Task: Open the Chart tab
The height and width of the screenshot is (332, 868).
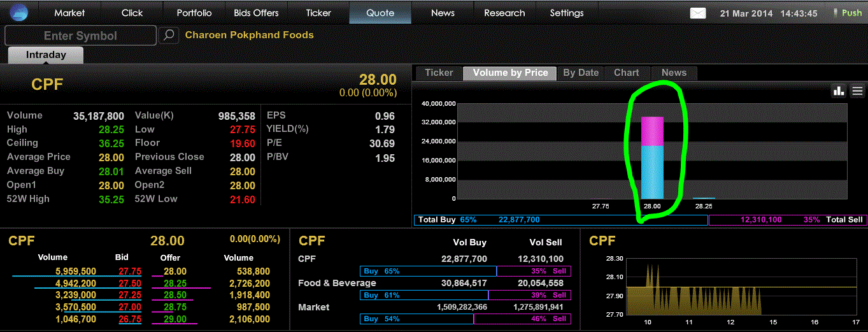Action: [627, 73]
